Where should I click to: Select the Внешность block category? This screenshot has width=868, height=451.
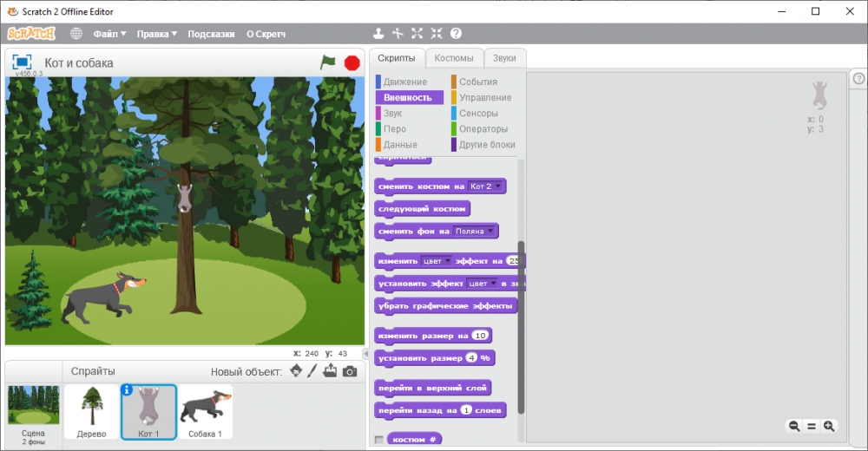coord(409,97)
